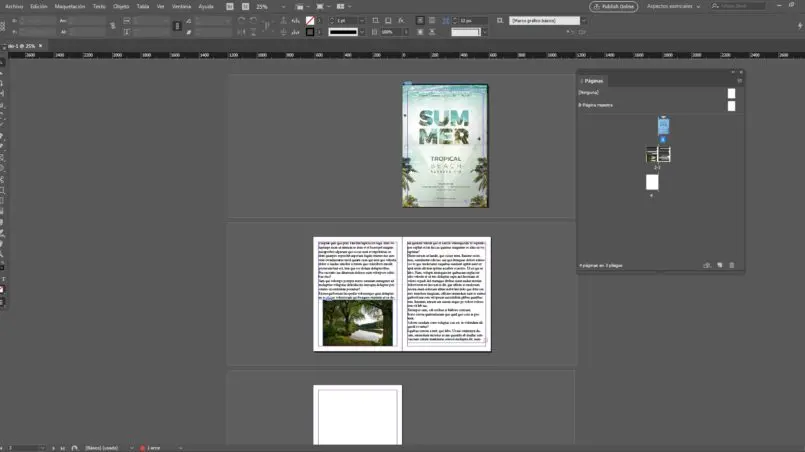Image resolution: width=805 pixels, height=452 pixels.
Task: Select the [Ninguna] master row
Action: [x=660, y=93]
